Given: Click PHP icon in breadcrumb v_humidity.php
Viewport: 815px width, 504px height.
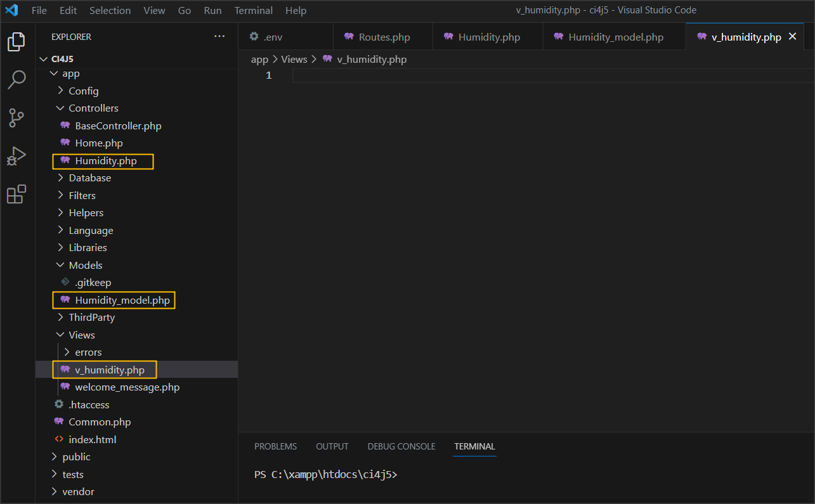Looking at the screenshot, I should [x=327, y=59].
